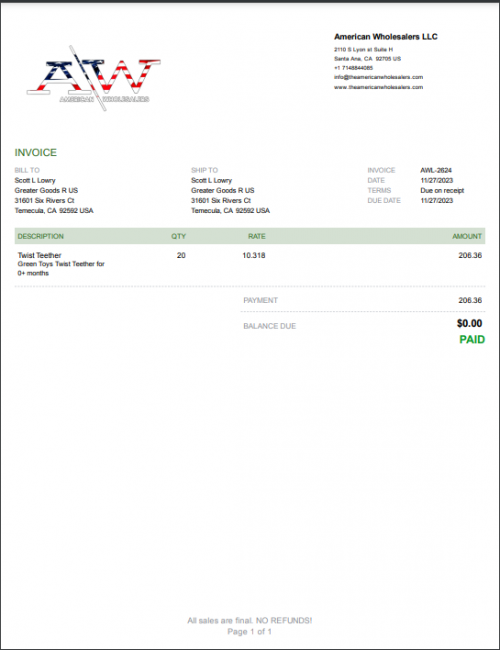Open the info@theamericanwholesalers.com email link
This screenshot has height=650, width=500.
(x=379, y=77)
